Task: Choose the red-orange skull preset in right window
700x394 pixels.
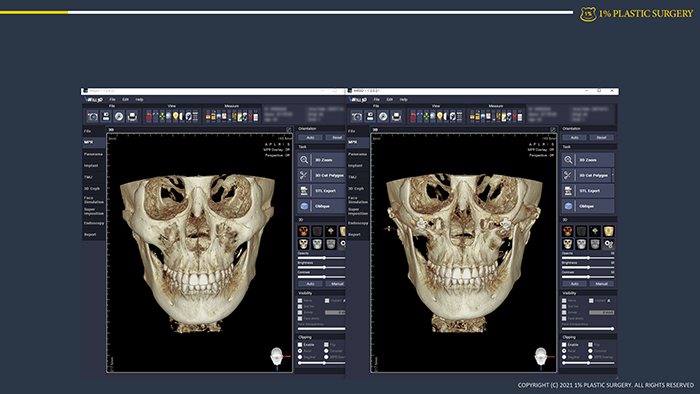Action: (567, 231)
